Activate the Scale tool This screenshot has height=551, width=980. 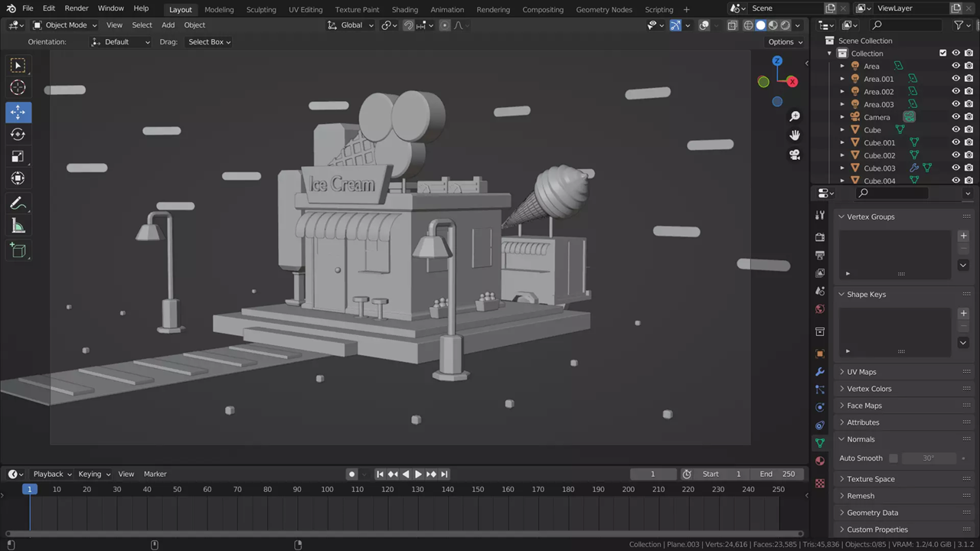pos(18,156)
